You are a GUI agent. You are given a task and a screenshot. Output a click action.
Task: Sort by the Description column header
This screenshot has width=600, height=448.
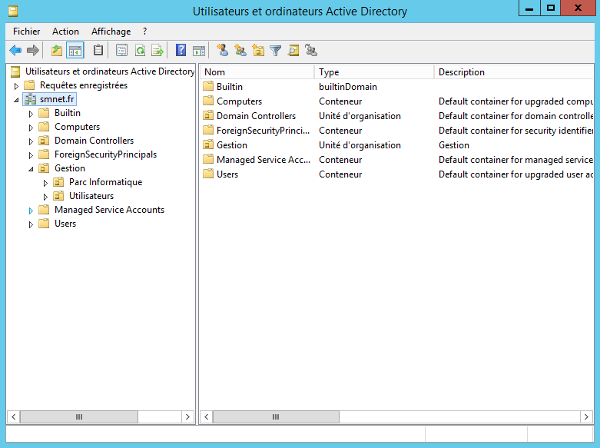pyautogui.click(x=514, y=72)
